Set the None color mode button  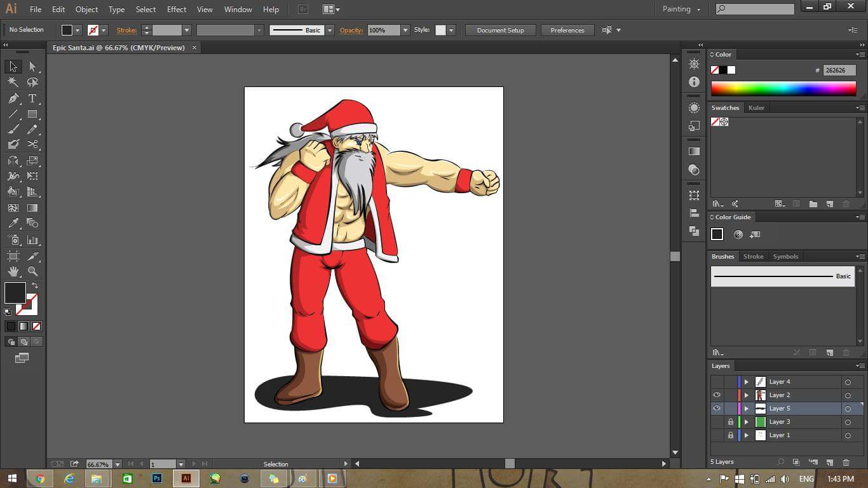[x=36, y=326]
